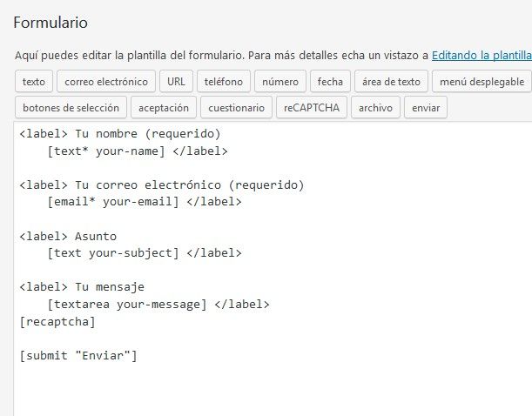Viewport: 532px width, 416px height.
Task: Insert a 'fecha' date tag
Action: (x=330, y=81)
